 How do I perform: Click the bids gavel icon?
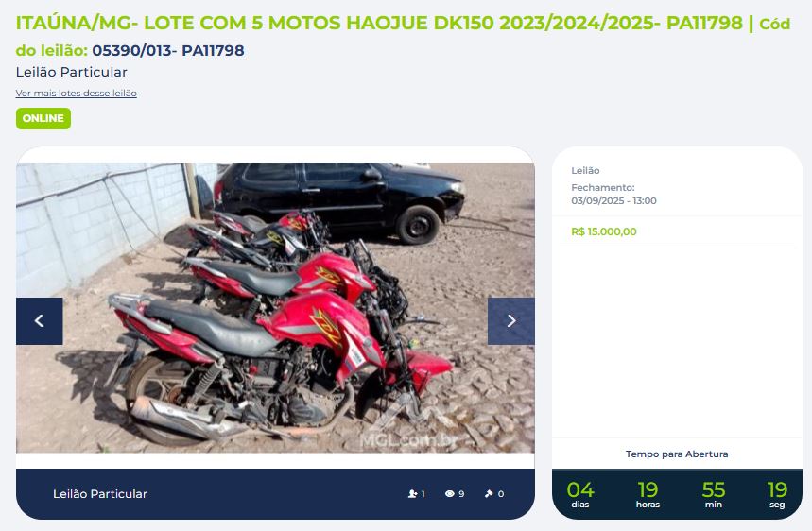point(489,494)
